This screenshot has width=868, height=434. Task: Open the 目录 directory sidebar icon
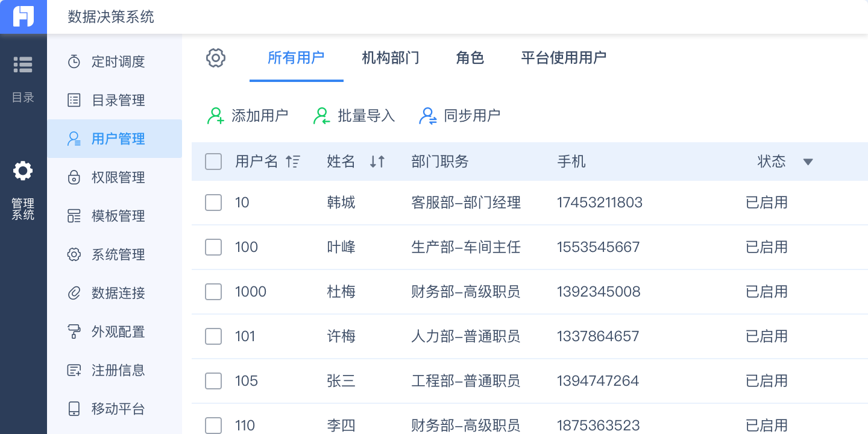(x=23, y=64)
